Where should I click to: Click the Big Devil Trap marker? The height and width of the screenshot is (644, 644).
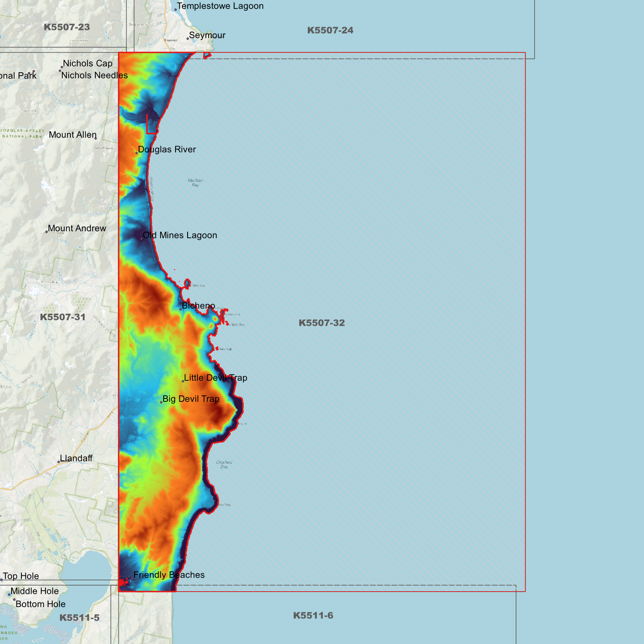pyautogui.click(x=161, y=402)
